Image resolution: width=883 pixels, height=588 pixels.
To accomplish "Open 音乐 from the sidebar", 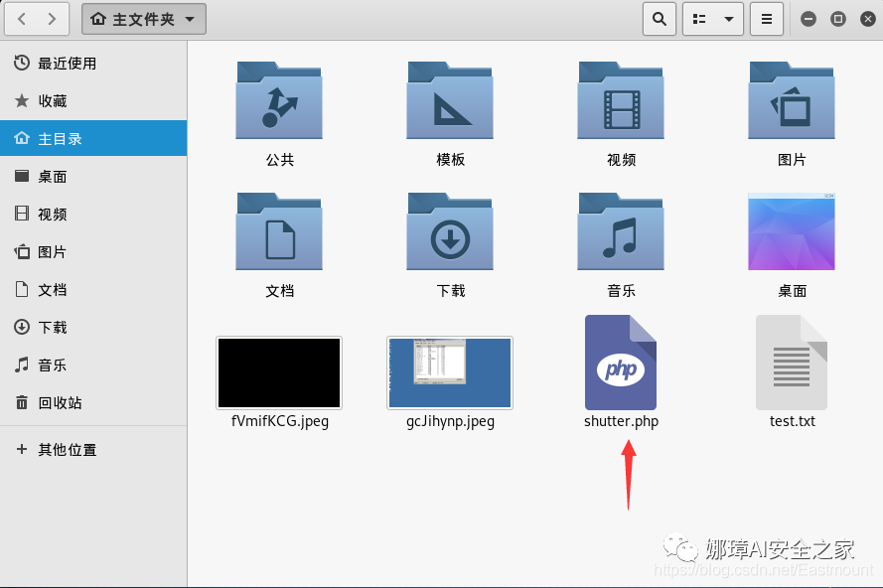I will click(93, 365).
